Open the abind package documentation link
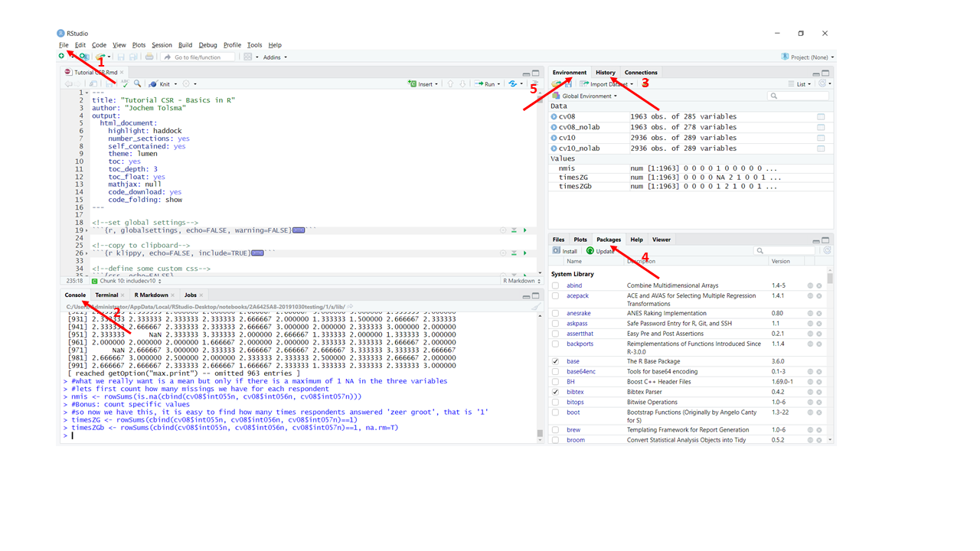 pyautogui.click(x=574, y=285)
